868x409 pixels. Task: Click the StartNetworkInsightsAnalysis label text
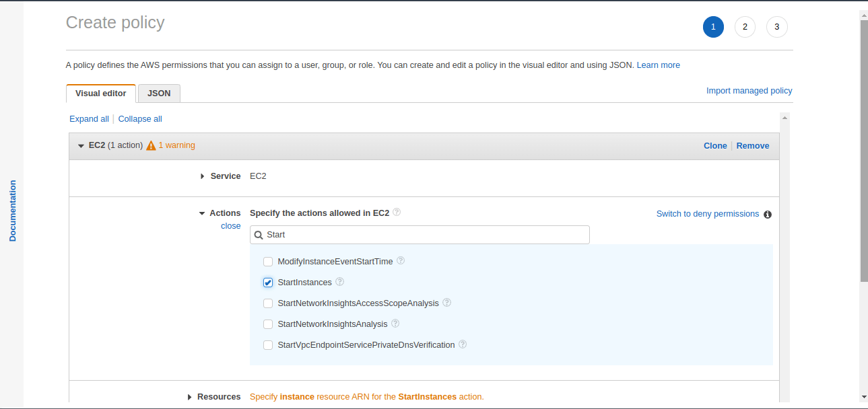pos(333,324)
